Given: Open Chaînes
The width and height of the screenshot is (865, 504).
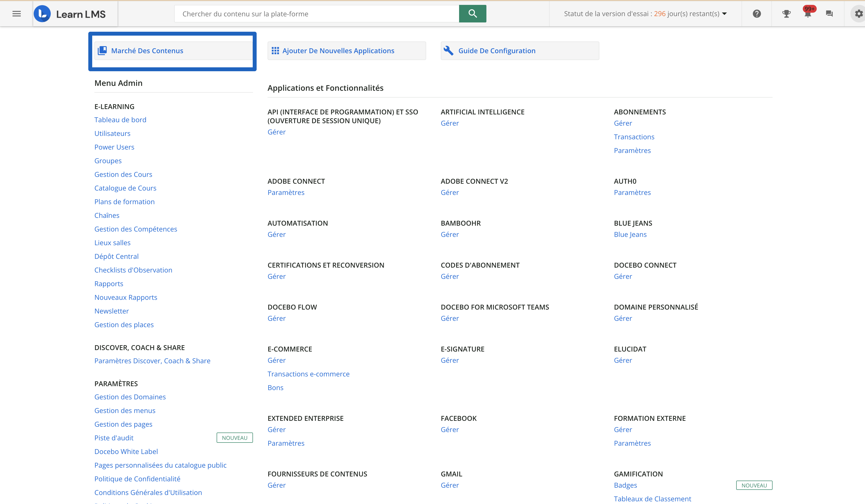Looking at the screenshot, I should pyautogui.click(x=107, y=216).
